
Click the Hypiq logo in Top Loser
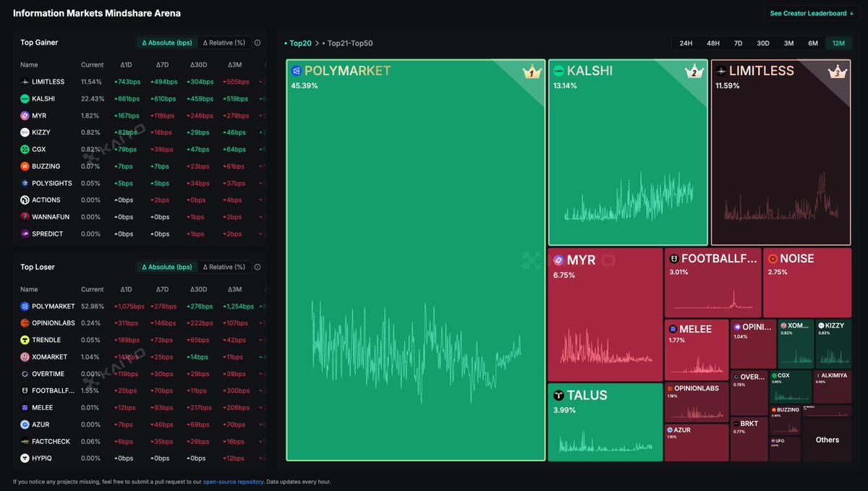pos(25,458)
